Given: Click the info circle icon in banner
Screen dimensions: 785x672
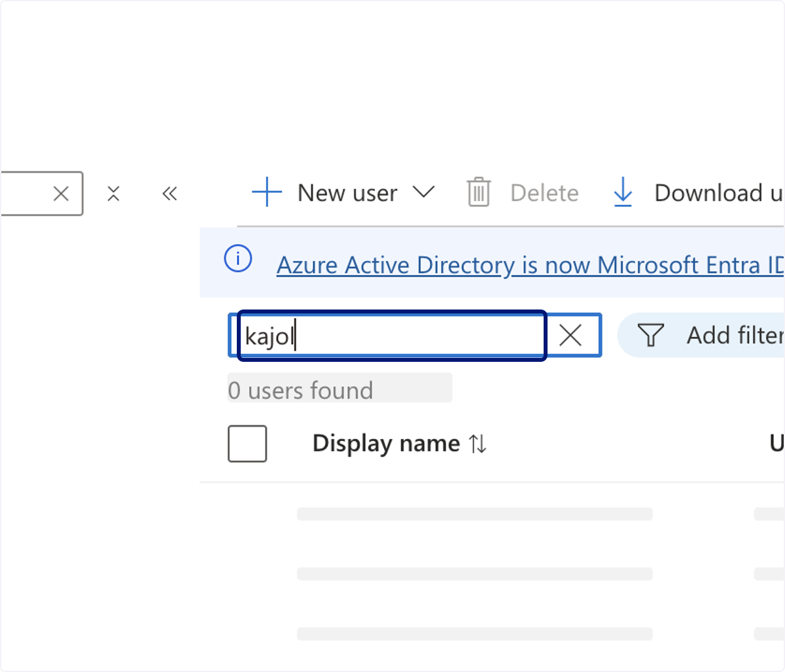Looking at the screenshot, I should pos(238,258).
